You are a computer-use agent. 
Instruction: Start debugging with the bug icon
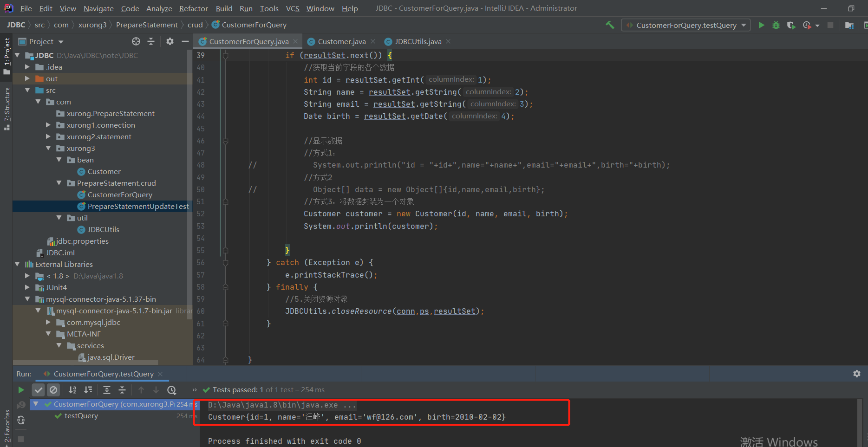(x=776, y=25)
